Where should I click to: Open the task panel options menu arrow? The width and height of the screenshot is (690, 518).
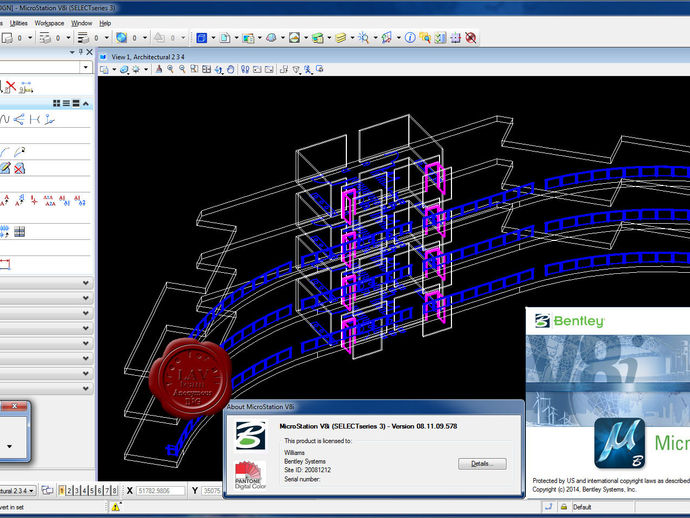click(72, 52)
